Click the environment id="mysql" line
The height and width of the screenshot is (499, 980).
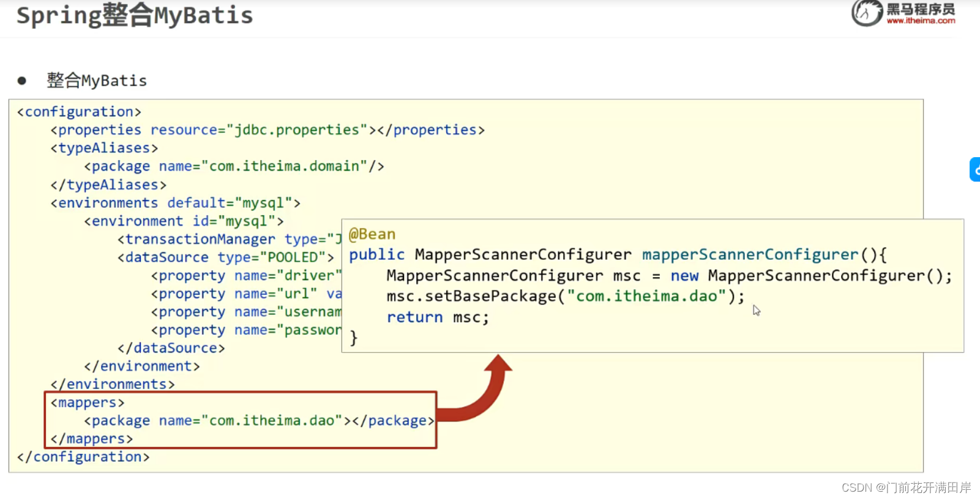point(184,221)
